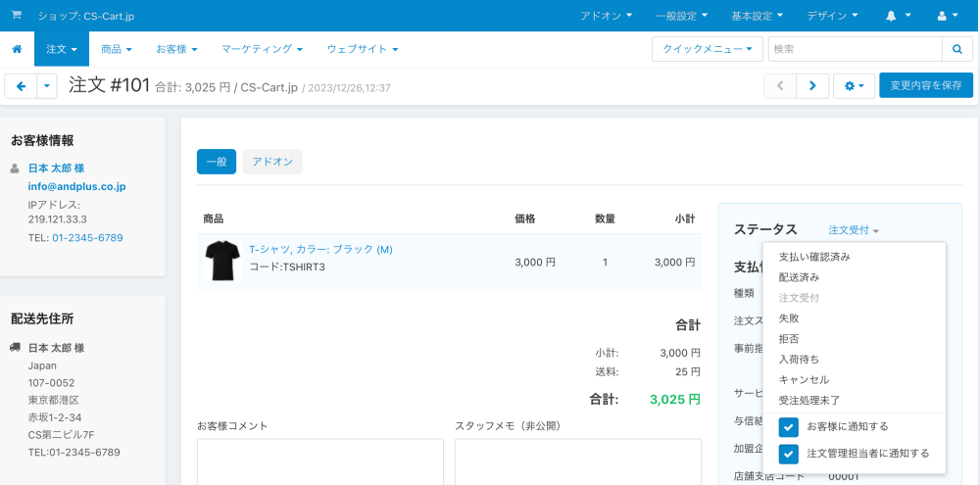
Task: Click the shopping cart icon in top bar
Action: coord(17,16)
